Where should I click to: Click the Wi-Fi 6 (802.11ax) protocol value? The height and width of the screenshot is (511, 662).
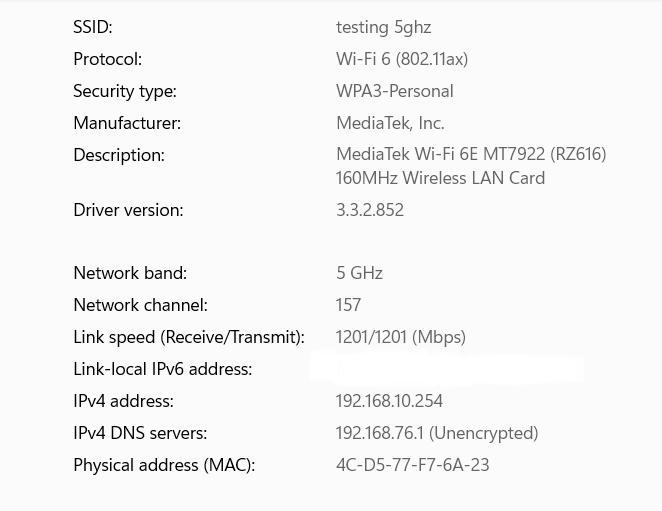point(402,59)
